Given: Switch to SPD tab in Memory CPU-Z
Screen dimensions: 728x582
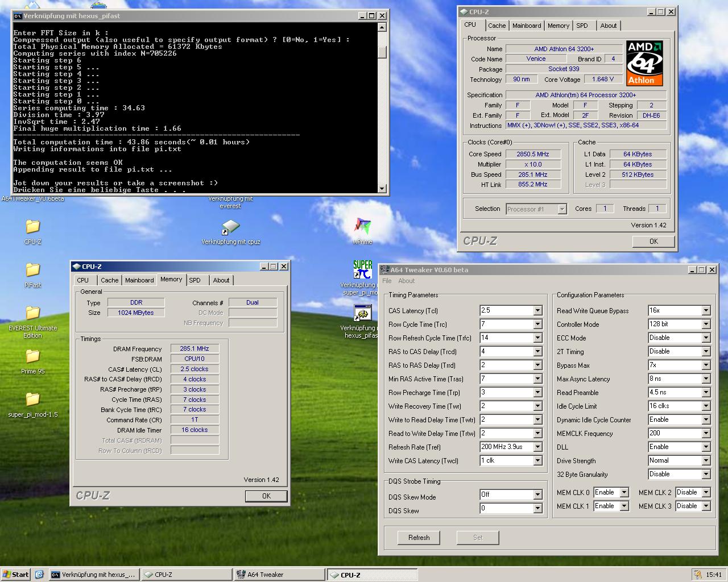Looking at the screenshot, I should coord(195,280).
